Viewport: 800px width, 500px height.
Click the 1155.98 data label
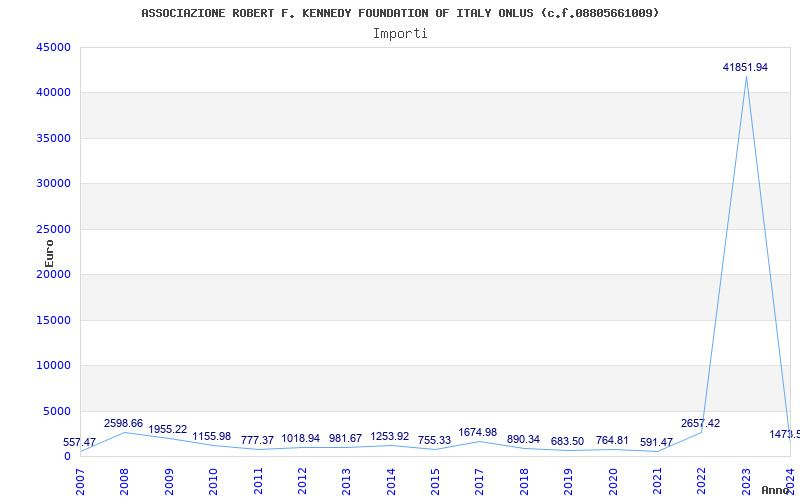click(x=212, y=437)
